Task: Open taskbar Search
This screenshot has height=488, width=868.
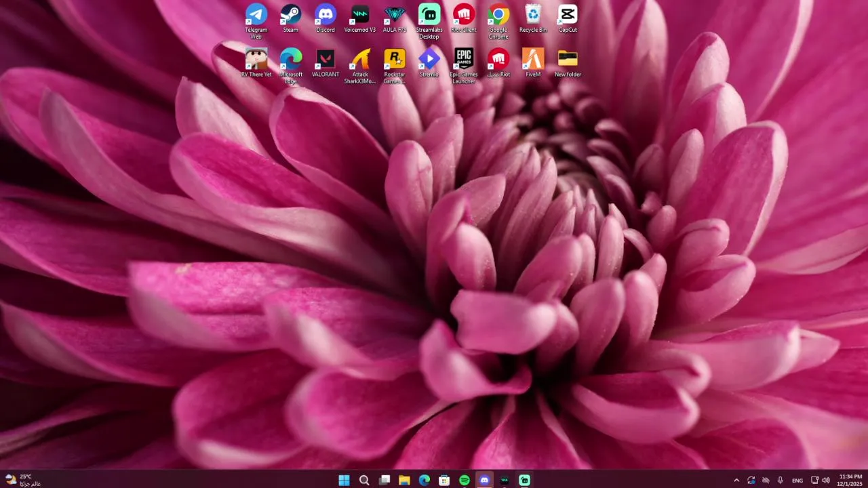Action: click(x=364, y=480)
